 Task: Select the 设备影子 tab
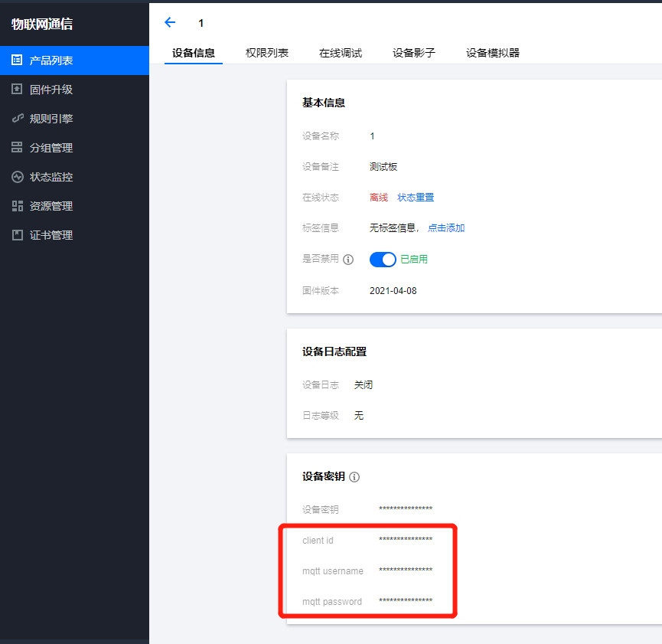click(x=413, y=53)
